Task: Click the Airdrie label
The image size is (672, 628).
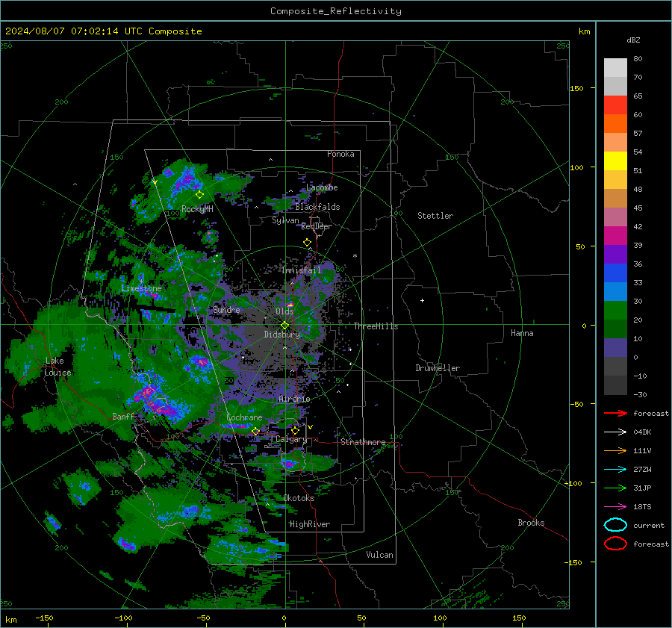Action: point(294,399)
